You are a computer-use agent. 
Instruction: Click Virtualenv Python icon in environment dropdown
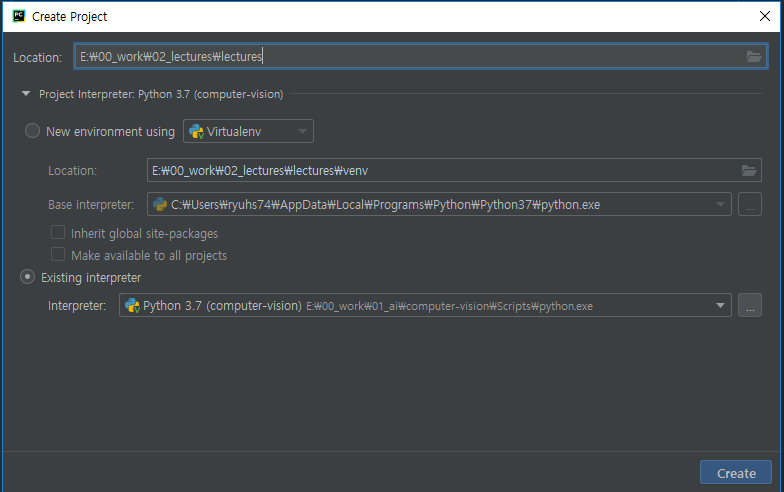coord(196,132)
